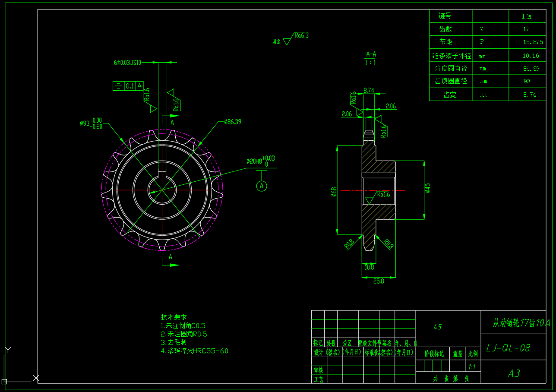This screenshot has height=392, width=556.
Task: Select the Z symbol table cell
Action: [x=491, y=29]
